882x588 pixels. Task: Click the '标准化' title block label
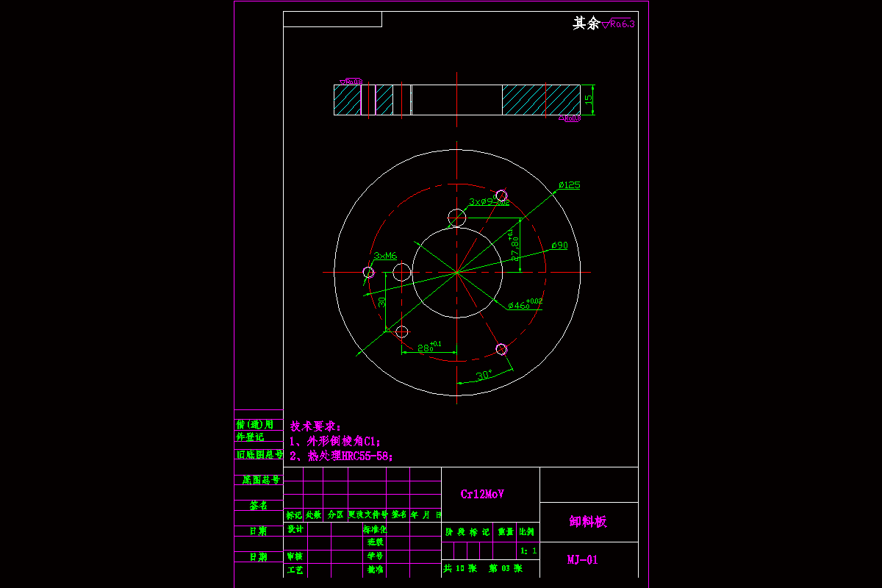point(374,529)
